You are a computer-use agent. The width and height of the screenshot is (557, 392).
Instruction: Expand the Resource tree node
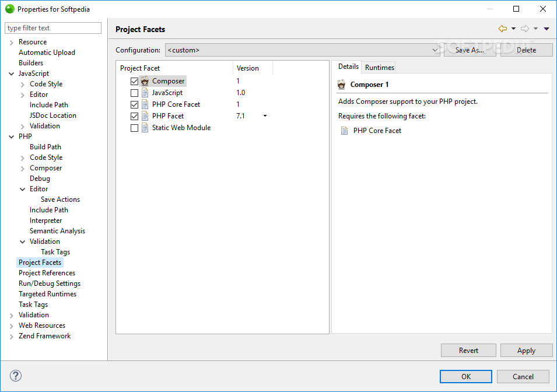coord(11,43)
